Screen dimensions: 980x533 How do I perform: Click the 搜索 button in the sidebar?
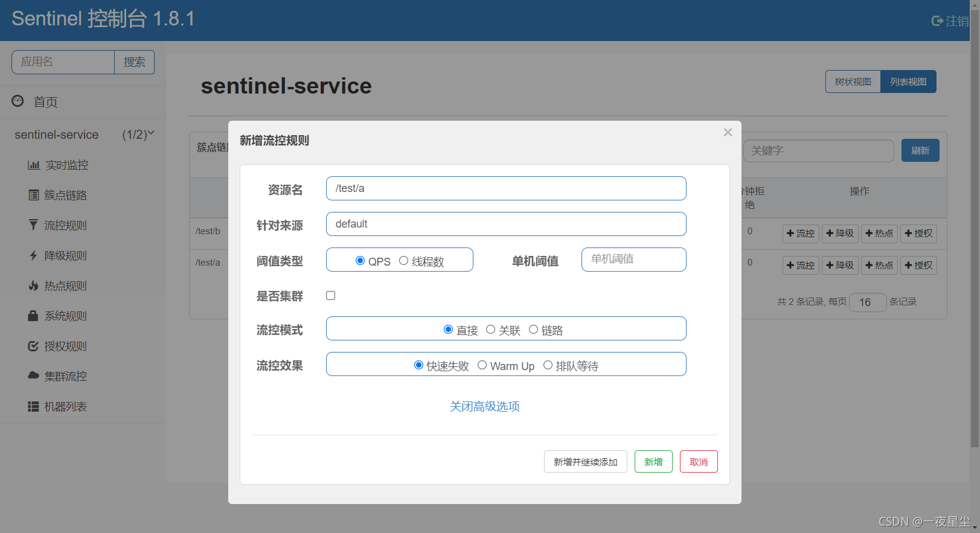[x=134, y=62]
